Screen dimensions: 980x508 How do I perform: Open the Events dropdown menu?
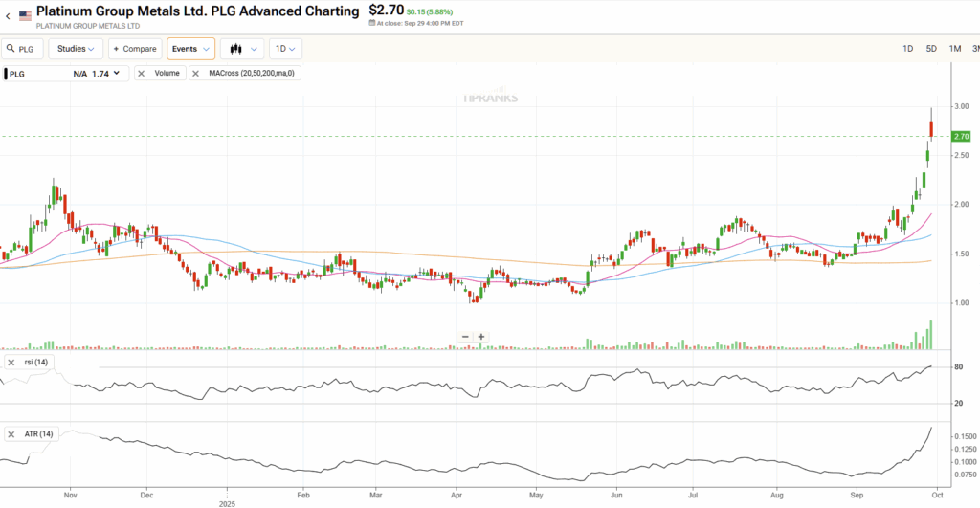(x=190, y=49)
